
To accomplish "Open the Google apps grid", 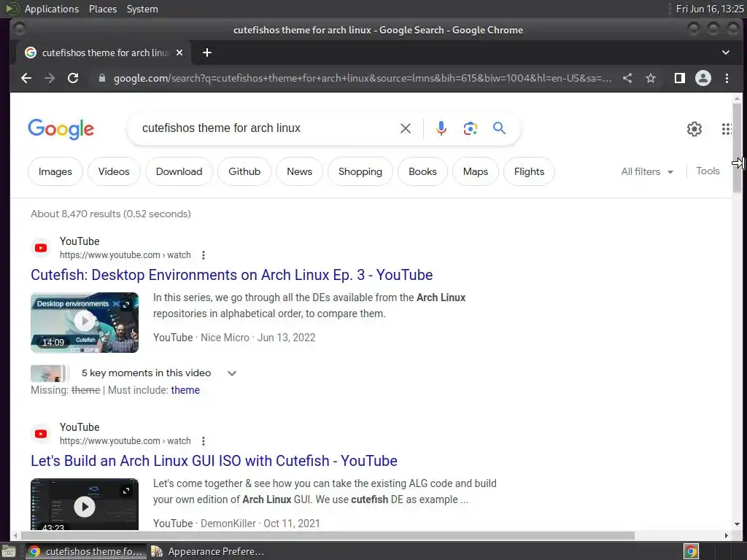I will 727,128.
